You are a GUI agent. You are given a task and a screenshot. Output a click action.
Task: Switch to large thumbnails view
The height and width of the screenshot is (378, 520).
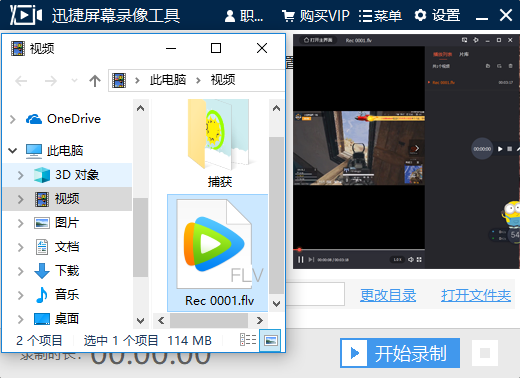click(270, 340)
